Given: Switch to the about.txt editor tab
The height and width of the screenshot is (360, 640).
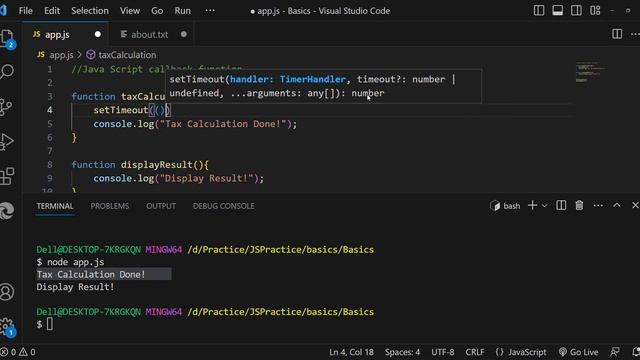Looking at the screenshot, I should [150, 35].
